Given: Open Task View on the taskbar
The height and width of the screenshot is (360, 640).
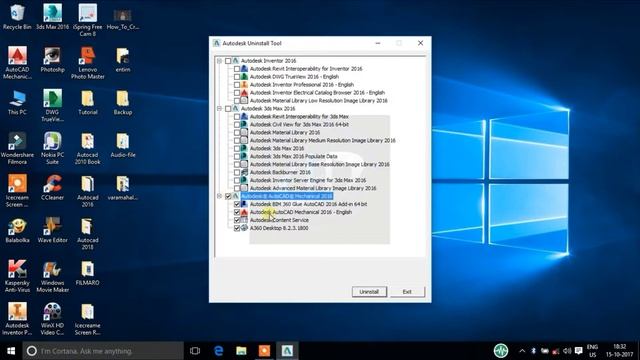Looking at the screenshot, I should point(195,351).
